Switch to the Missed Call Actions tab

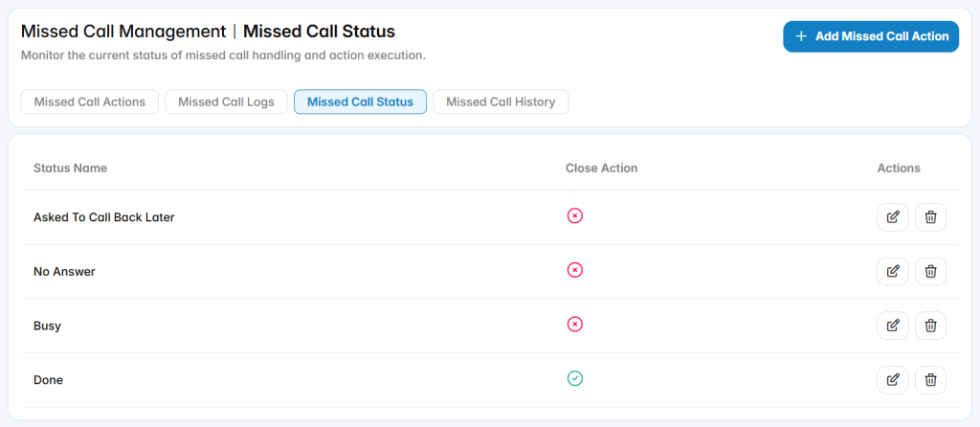click(x=90, y=101)
